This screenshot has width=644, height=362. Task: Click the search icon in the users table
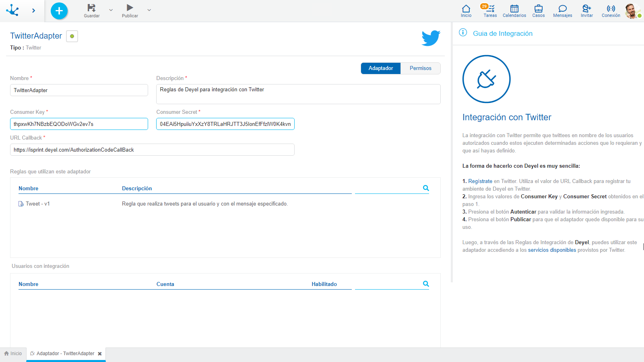click(426, 284)
